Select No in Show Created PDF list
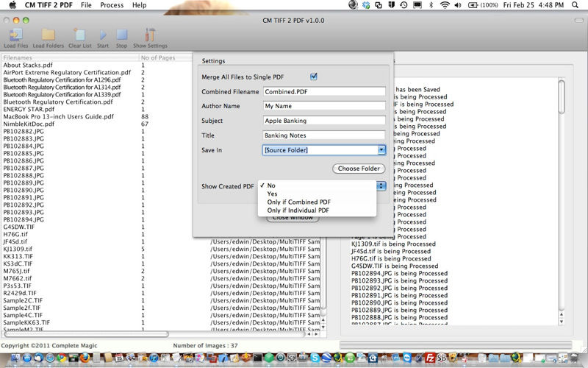588x368 pixels. click(x=317, y=185)
